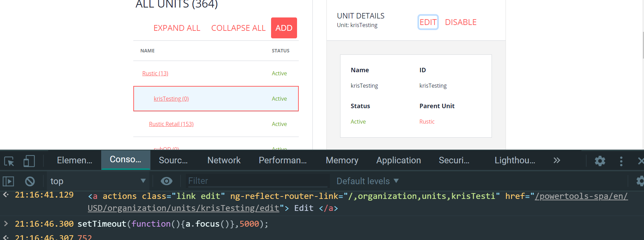
Task: Click the setTimeout console command text
Action: click(x=173, y=224)
